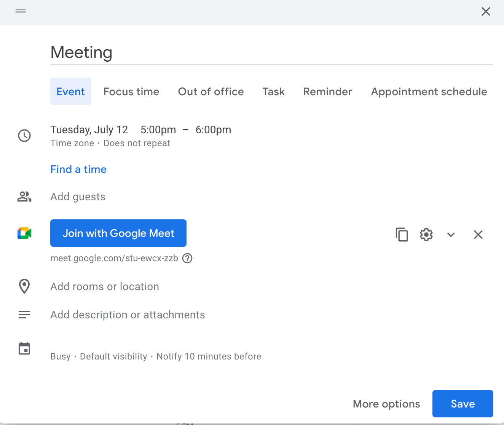The width and height of the screenshot is (504, 425).
Task: Copy the Google Meet conferencing info
Action: tap(402, 234)
